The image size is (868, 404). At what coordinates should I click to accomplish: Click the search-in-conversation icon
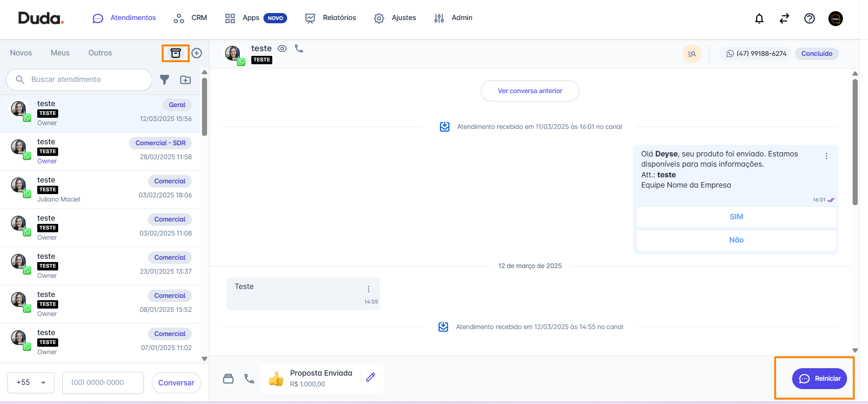[692, 54]
